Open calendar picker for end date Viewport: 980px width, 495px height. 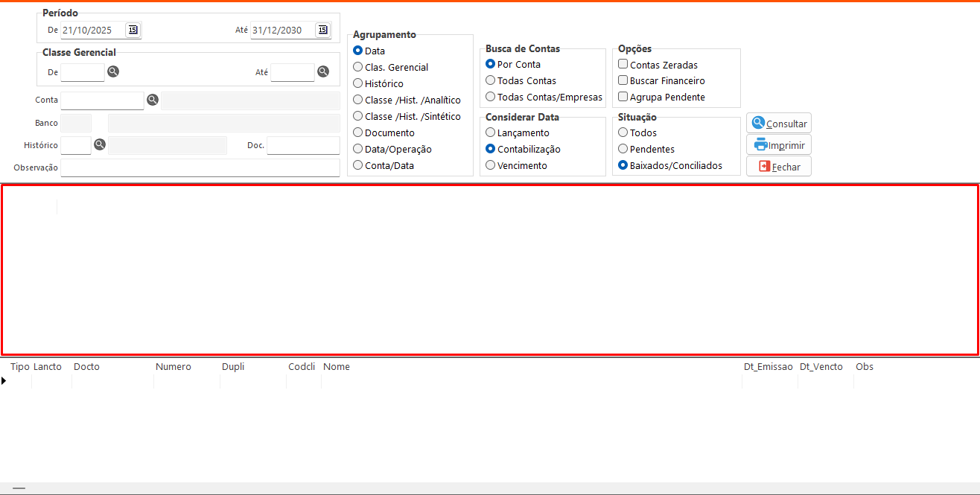pyautogui.click(x=322, y=30)
